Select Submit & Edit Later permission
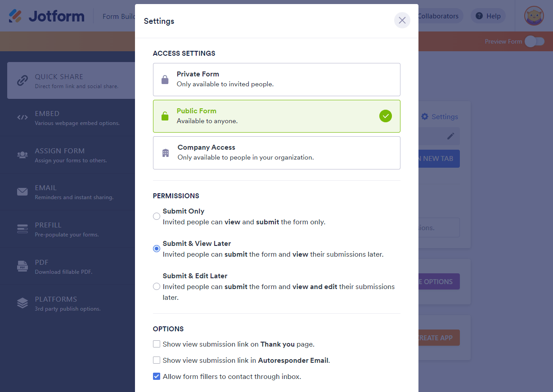This screenshot has height=392, width=553. pyautogui.click(x=157, y=286)
